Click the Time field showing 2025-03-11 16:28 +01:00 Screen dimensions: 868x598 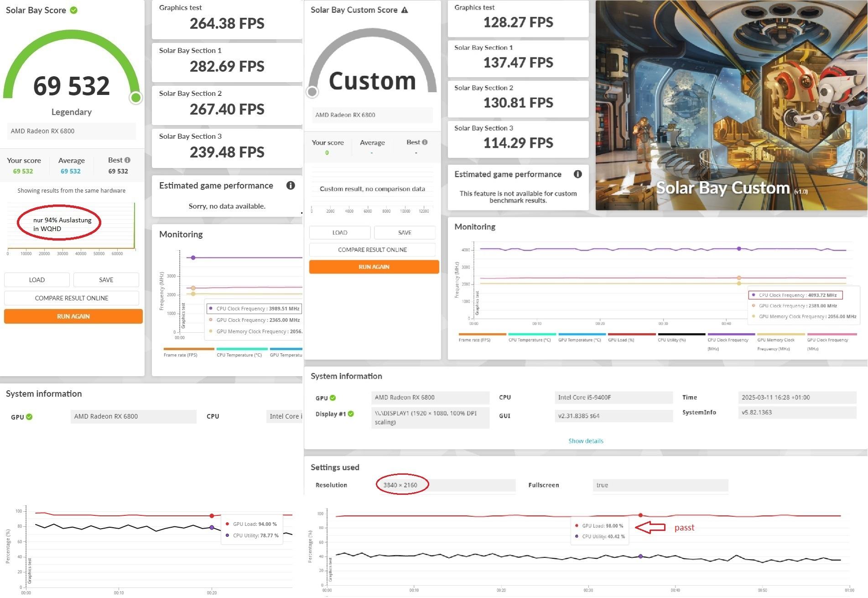(x=797, y=398)
